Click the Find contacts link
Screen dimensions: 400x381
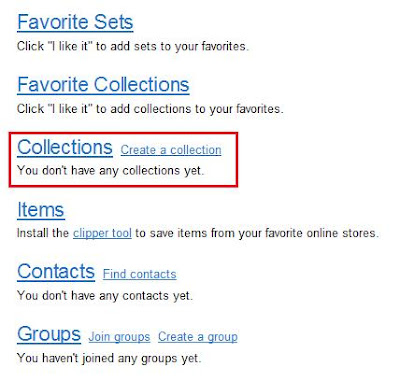[140, 274]
